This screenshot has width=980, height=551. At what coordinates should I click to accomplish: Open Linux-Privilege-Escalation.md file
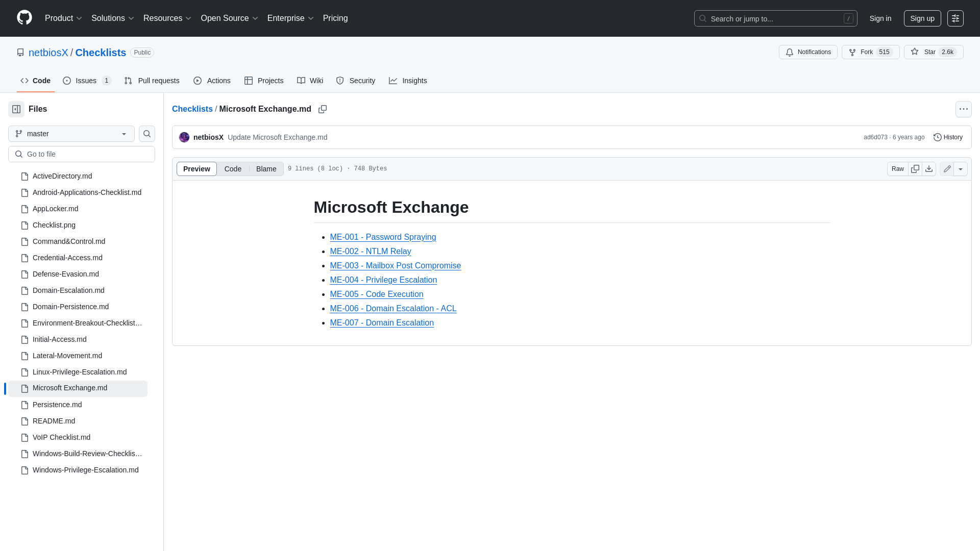(x=78, y=372)
